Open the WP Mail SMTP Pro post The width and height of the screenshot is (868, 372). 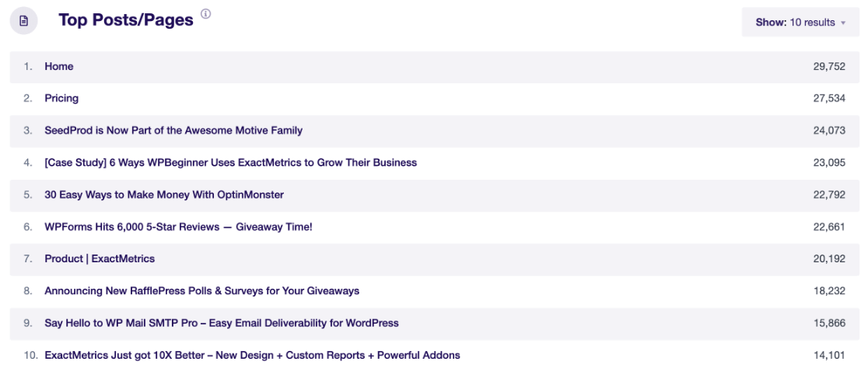(x=222, y=322)
